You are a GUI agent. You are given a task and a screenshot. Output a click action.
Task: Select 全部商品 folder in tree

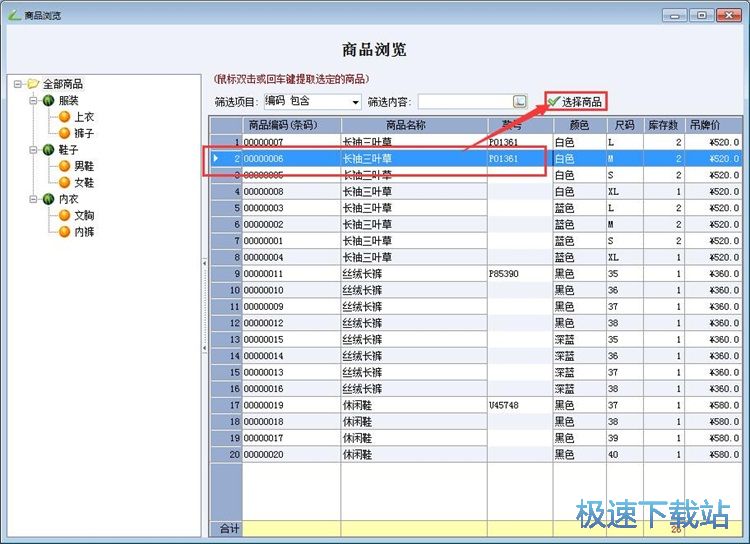coord(63,84)
